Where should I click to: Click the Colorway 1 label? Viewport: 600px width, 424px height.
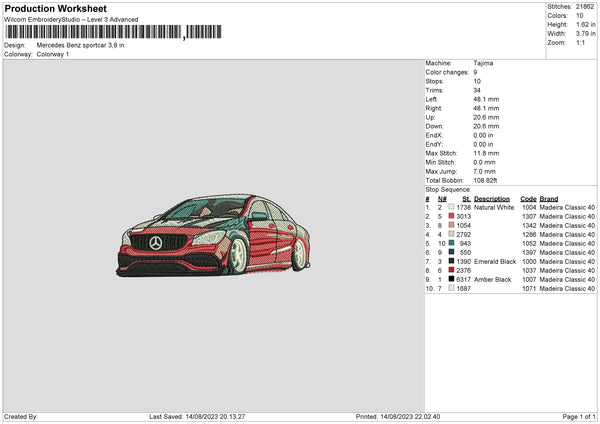point(53,54)
